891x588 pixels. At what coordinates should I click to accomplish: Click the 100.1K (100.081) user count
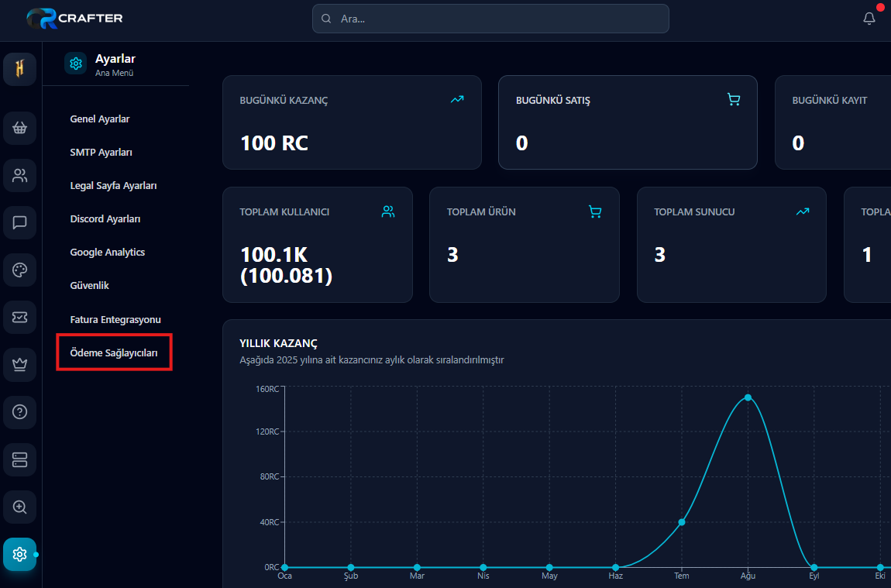tap(286, 265)
